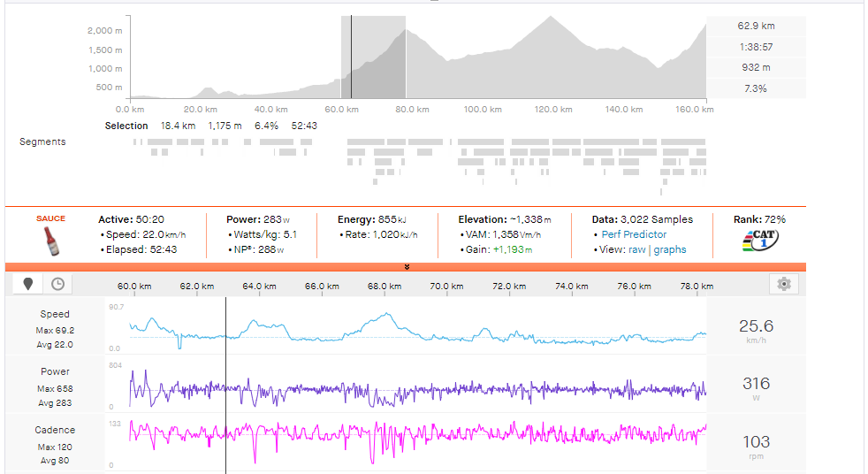Viewport: 868px width, 474px height.
Task: Switch x-axis to time with clock icon
Action: click(57, 284)
